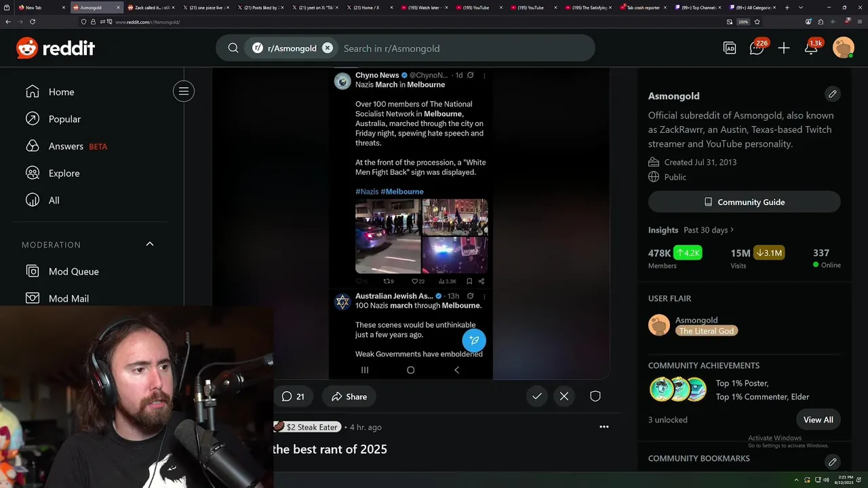Screen dimensions: 868x488
Task: Open the notifications bell inbox
Action: [812, 47]
